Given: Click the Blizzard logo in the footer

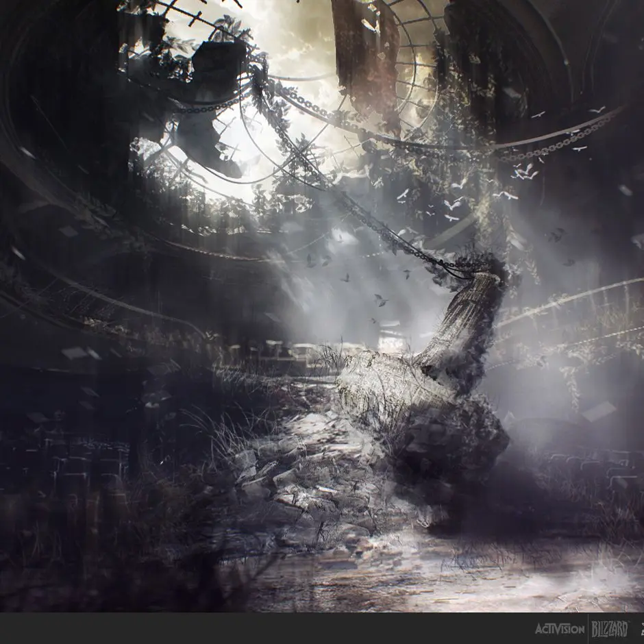Looking at the screenshot, I should click(610, 629).
